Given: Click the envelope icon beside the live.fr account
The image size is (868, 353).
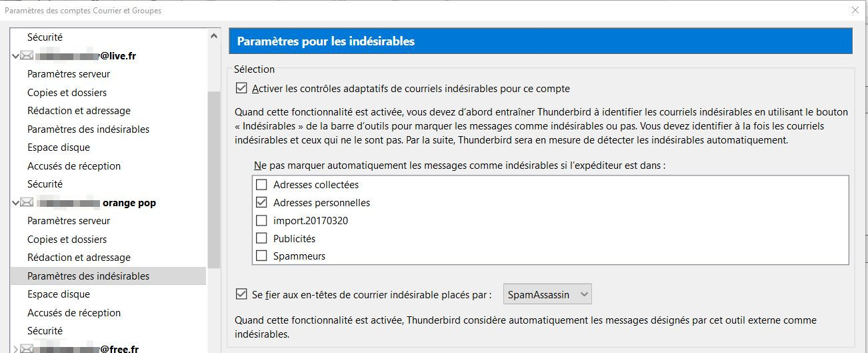Looking at the screenshot, I should click(x=27, y=56).
